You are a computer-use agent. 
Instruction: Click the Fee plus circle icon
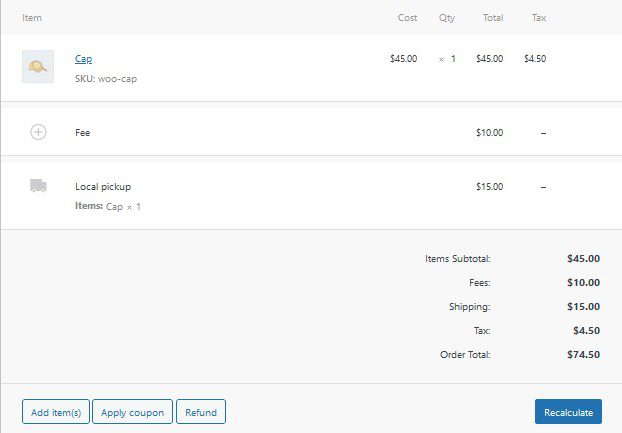(38, 132)
